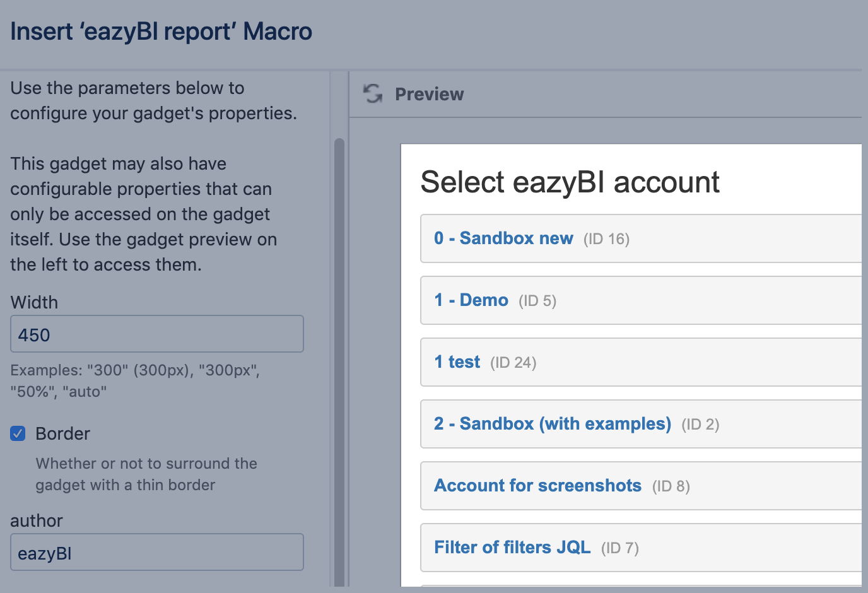Click the '(ID 16)' label in first row
This screenshot has width=868, height=593.
click(606, 239)
